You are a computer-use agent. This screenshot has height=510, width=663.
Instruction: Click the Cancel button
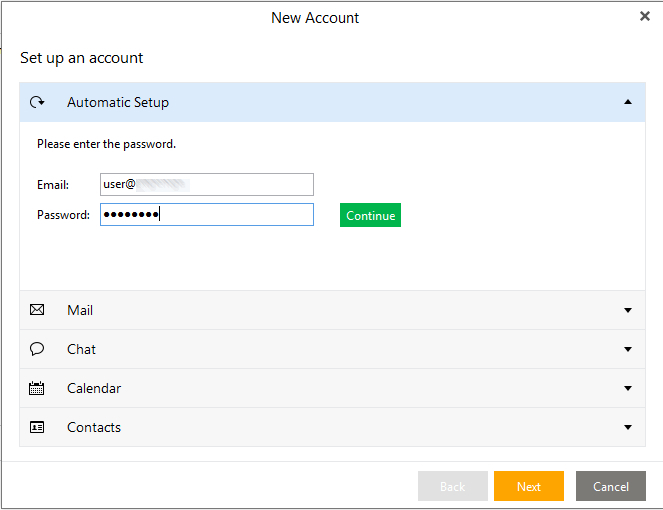[610, 486]
